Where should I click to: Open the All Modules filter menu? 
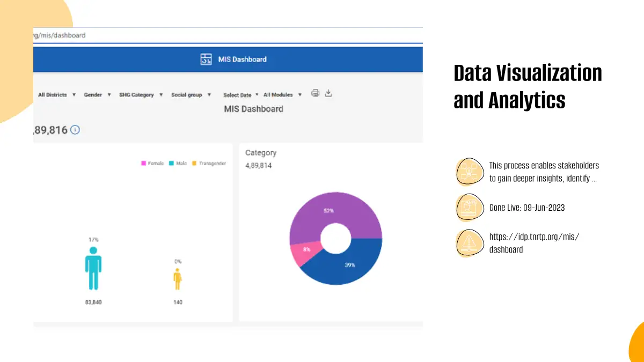click(x=282, y=95)
